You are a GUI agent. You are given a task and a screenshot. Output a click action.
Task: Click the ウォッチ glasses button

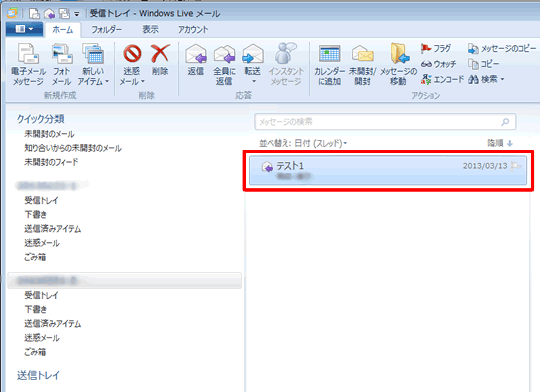438,64
